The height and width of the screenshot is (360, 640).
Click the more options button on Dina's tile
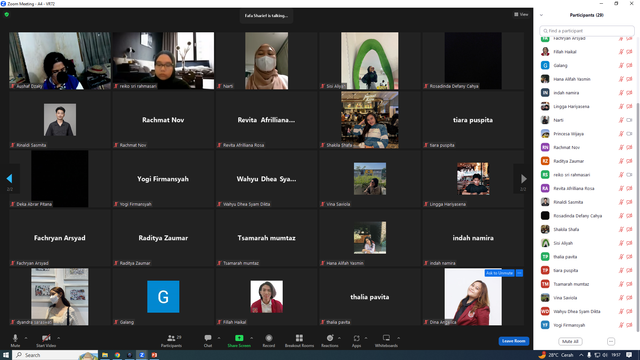point(519,273)
